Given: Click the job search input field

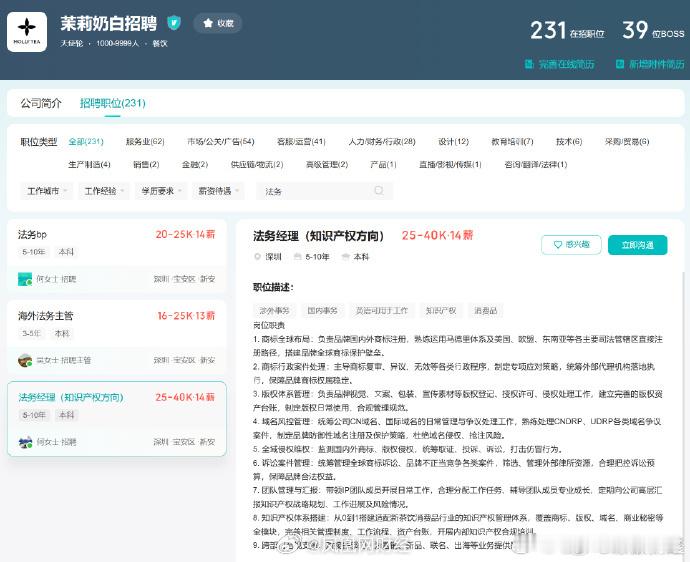Looking at the screenshot, I should pyautogui.click(x=324, y=191).
